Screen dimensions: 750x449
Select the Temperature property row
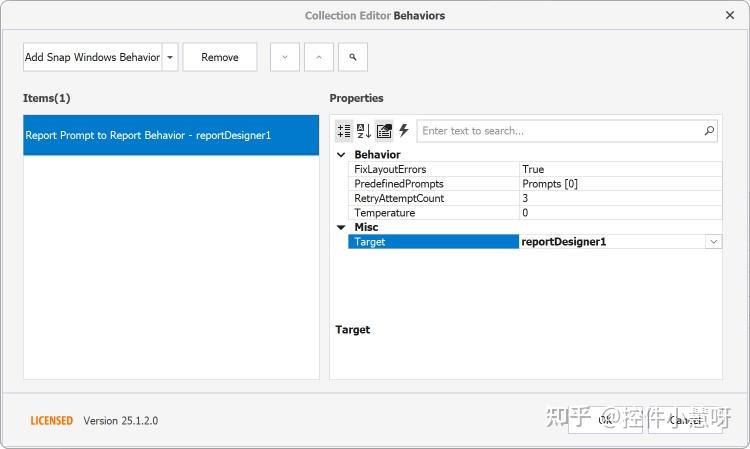point(433,213)
